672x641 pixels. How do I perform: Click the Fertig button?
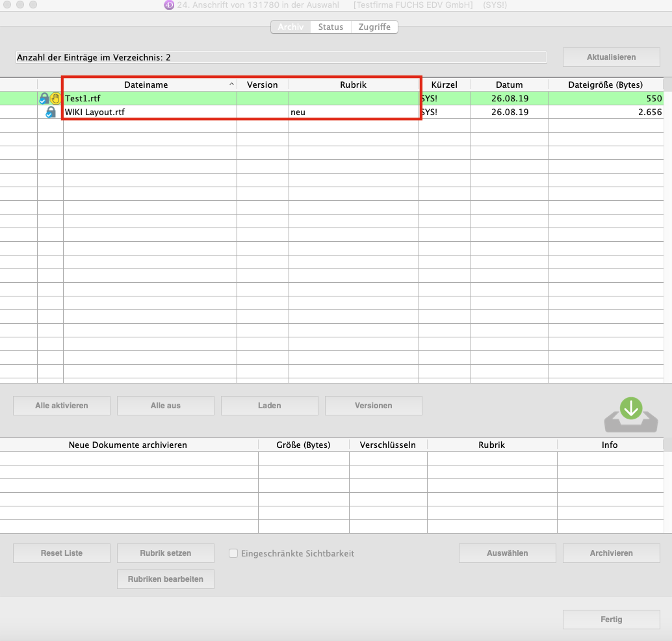click(x=611, y=620)
